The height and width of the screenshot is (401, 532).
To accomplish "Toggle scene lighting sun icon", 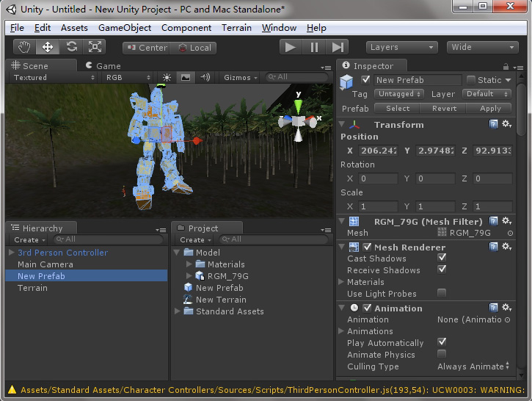I will point(167,77).
